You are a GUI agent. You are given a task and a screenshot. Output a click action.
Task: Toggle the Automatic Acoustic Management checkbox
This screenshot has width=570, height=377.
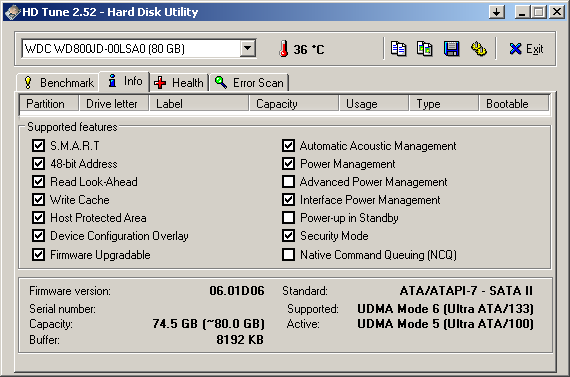point(288,145)
